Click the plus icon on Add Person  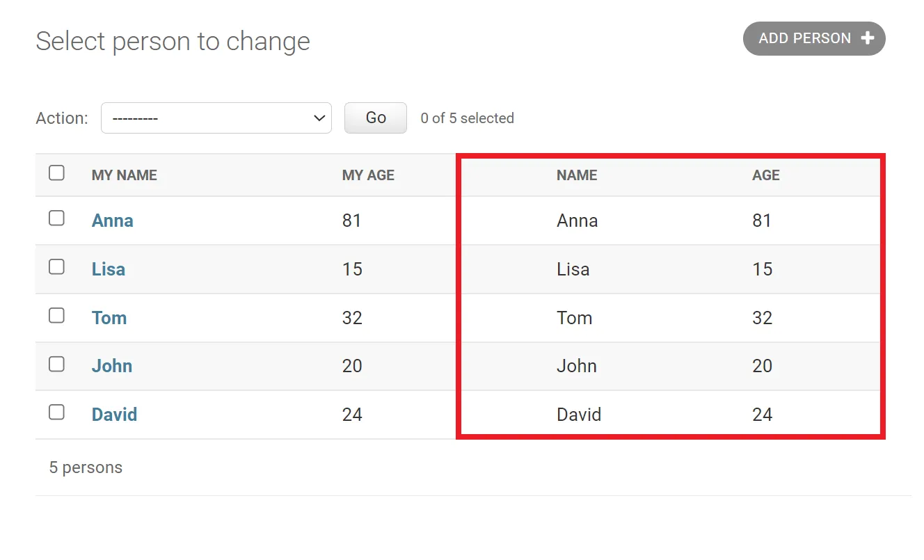point(867,38)
